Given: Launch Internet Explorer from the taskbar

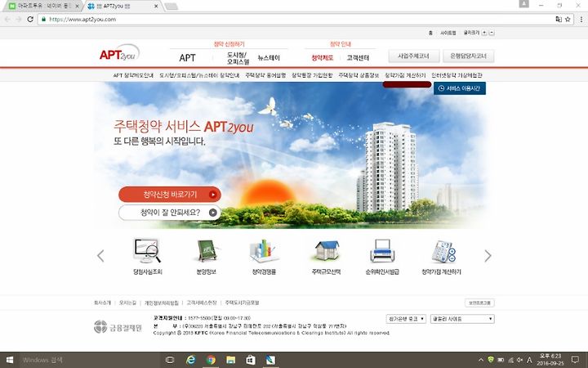Looking at the screenshot, I should tap(191, 360).
